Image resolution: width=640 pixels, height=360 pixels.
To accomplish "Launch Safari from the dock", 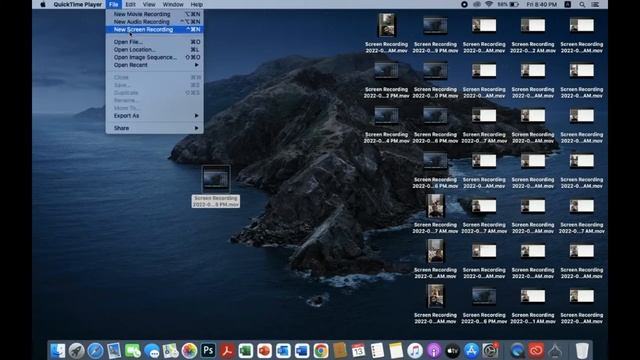I will 95,351.
